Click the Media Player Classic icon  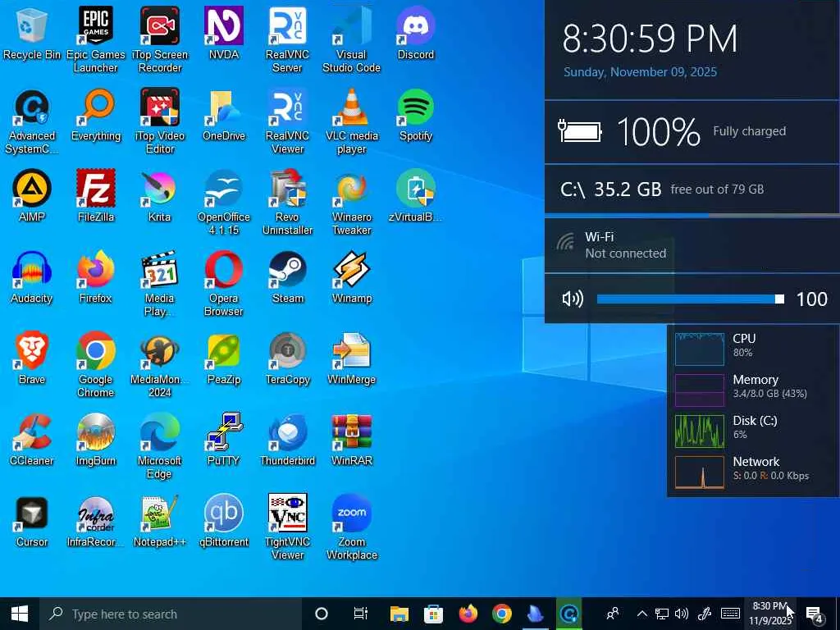click(160, 283)
